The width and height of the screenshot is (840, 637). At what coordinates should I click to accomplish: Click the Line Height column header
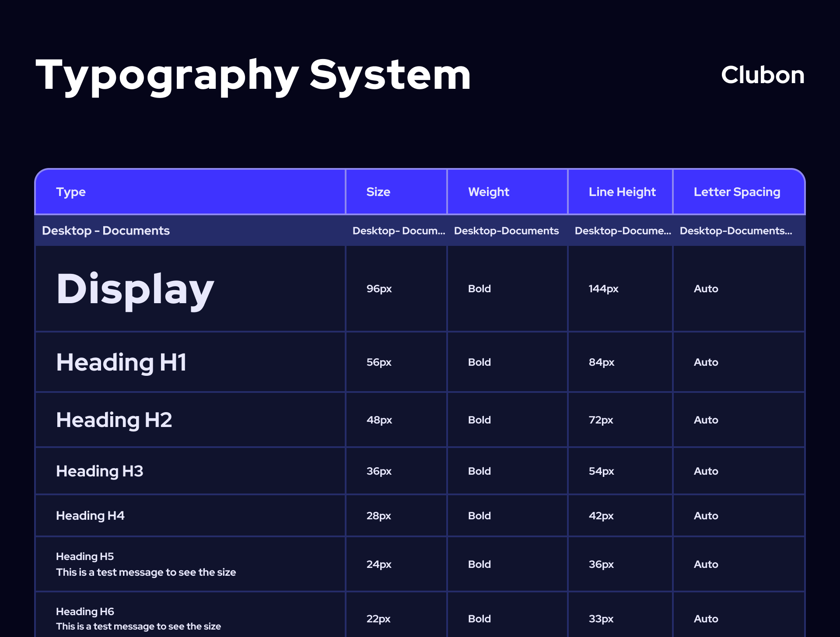click(622, 192)
